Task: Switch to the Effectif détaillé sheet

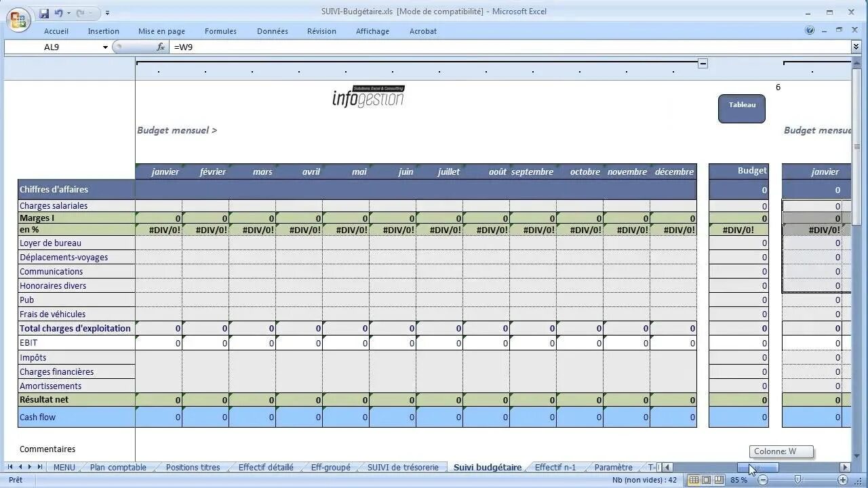Action: (x=266, y=468)
